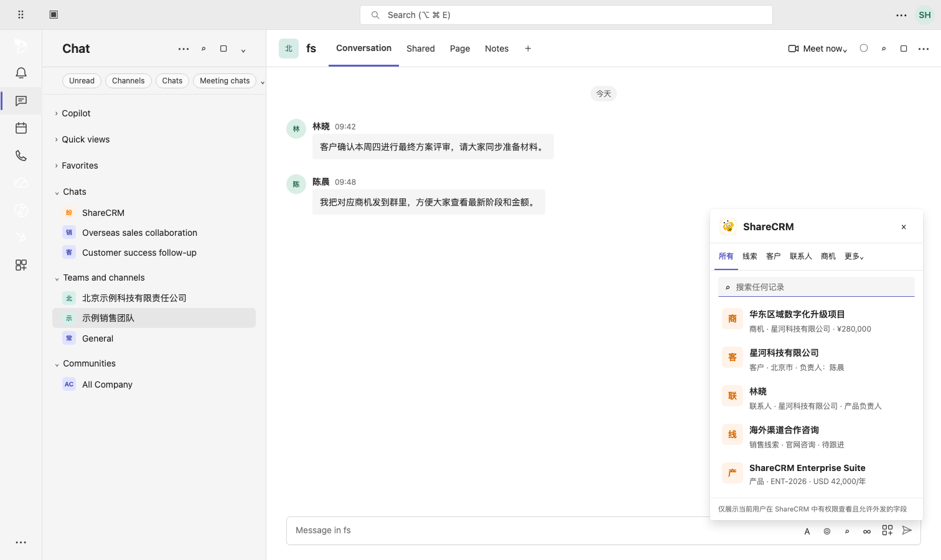Click the Teams logo at rail top
Image resolution: width=941 pixels, height=560 pixels.
pos(21,46)
